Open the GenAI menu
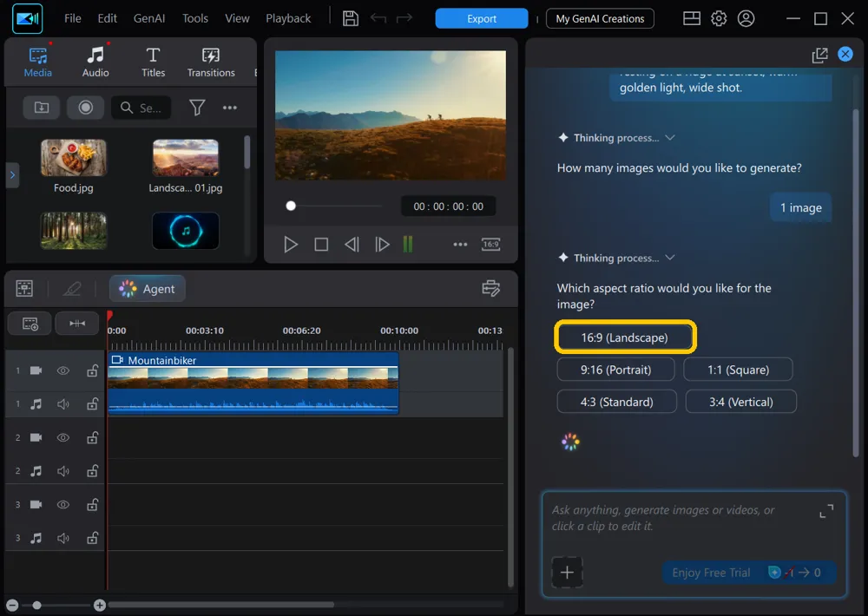This screenshot has width=868, height=616. click(x=149, y=18)
